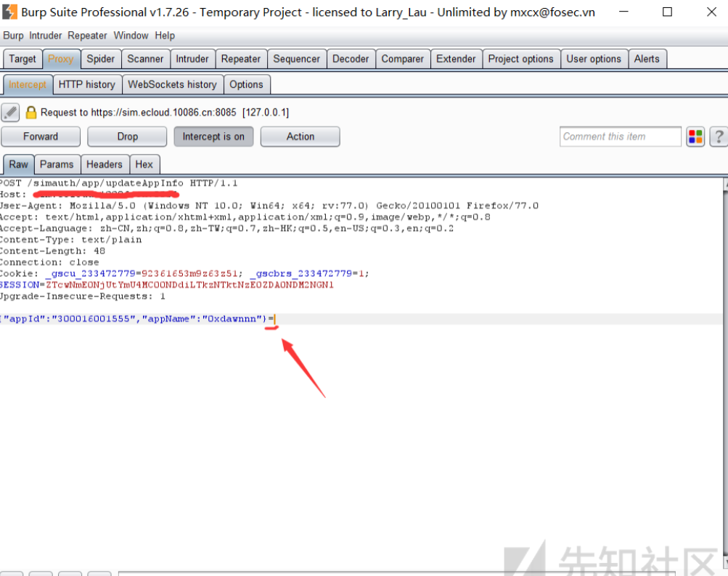Click the POST /simauth/app/updateAppInfo request line
The height and width of the screenshot is (576, 728).
click(118, 183)
